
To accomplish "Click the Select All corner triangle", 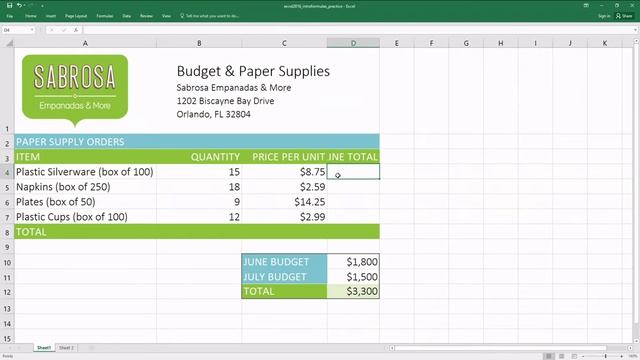I will tap(9, 43).
